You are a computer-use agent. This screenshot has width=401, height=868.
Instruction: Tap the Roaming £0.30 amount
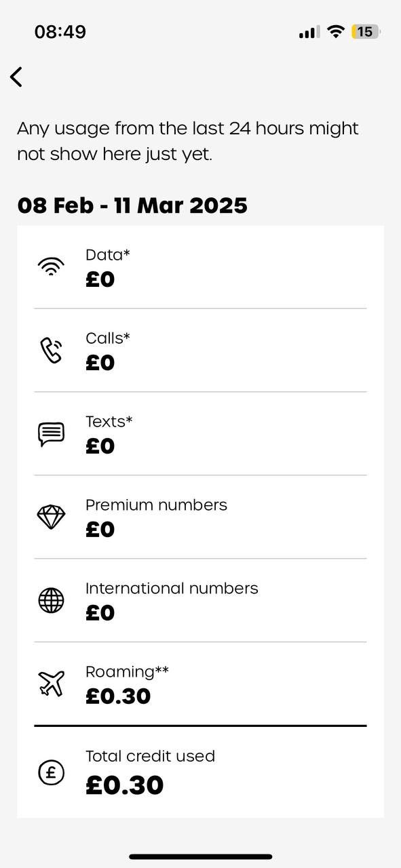[118, 696]
